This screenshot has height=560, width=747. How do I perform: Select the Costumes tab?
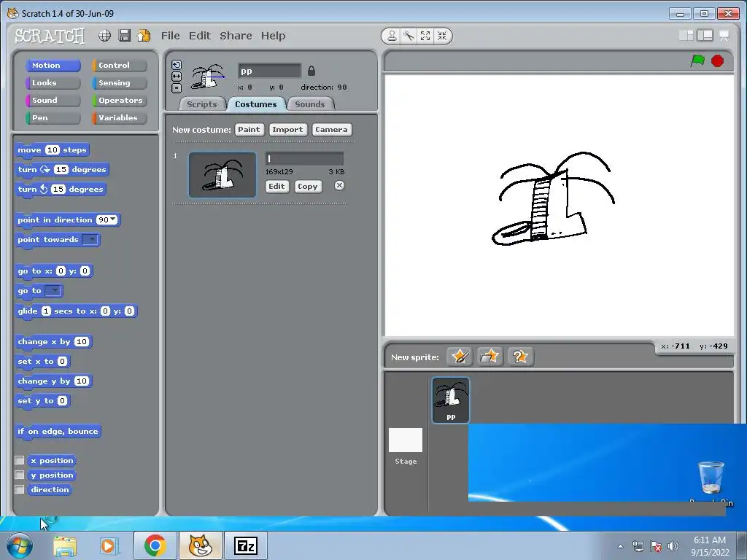pyautogui.click(x=256, y=104)
